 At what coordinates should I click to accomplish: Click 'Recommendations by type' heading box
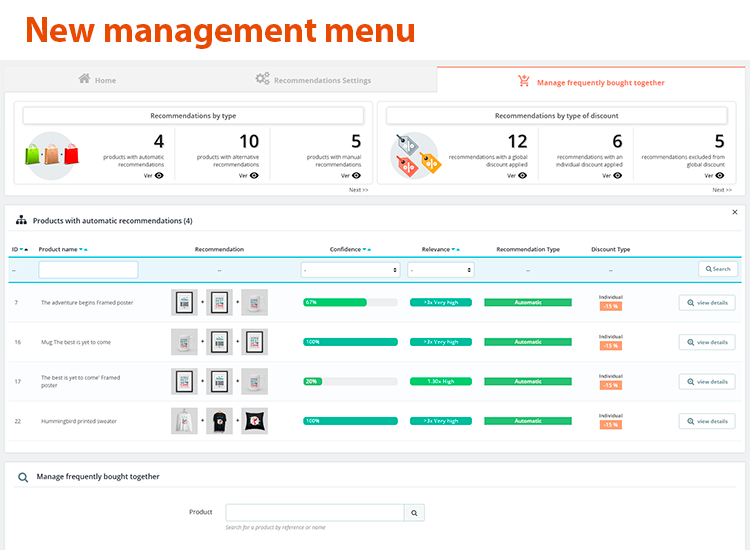(193, 116)
